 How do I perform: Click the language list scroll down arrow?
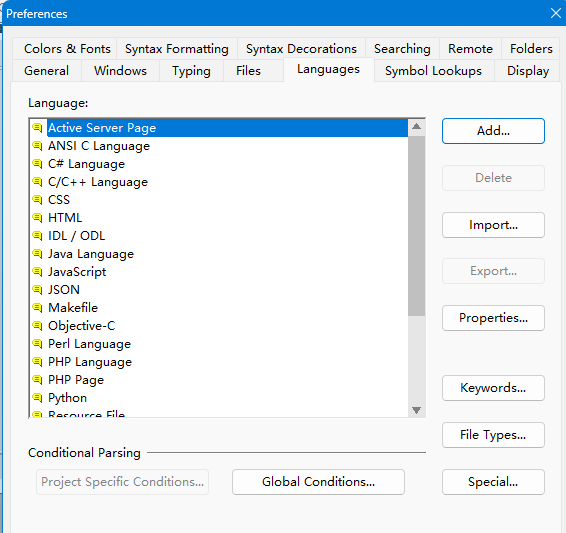pos(417,410)
